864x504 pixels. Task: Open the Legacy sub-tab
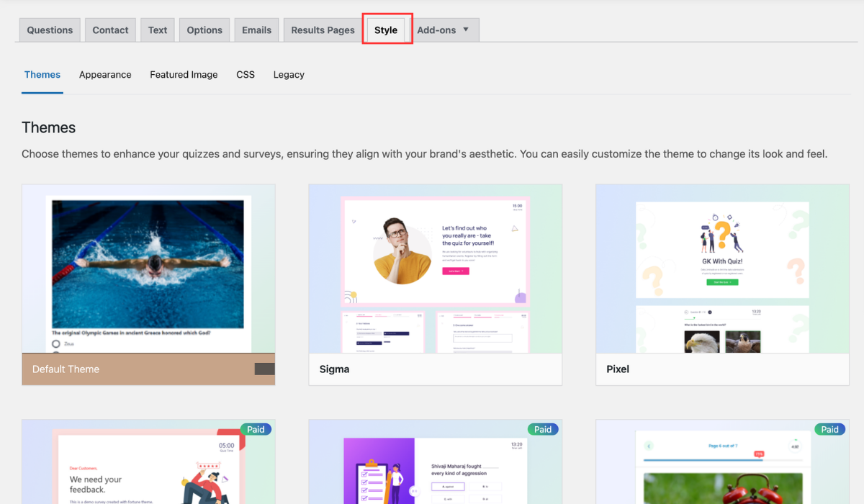289,75
